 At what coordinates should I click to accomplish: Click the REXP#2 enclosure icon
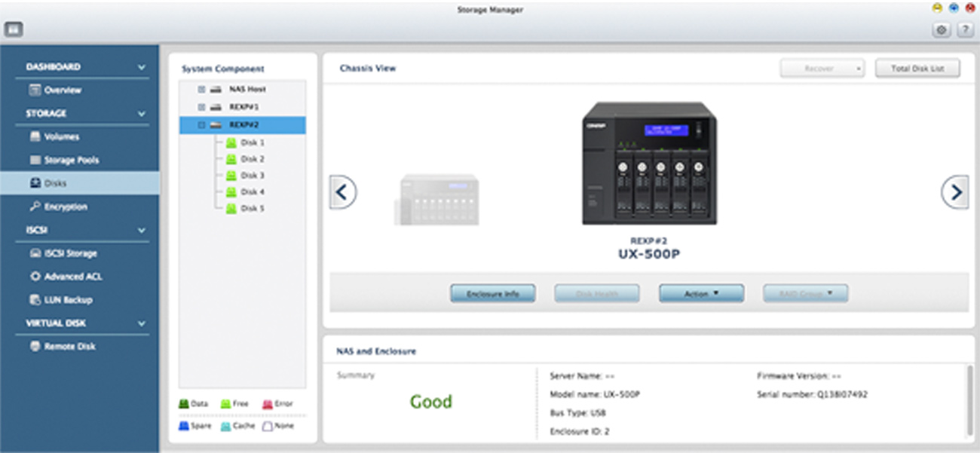coord(216,124)
